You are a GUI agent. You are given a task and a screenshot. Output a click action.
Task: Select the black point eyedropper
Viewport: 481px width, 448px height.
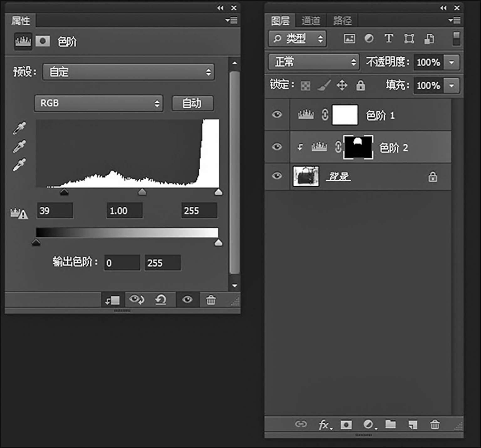coord(19,128)
